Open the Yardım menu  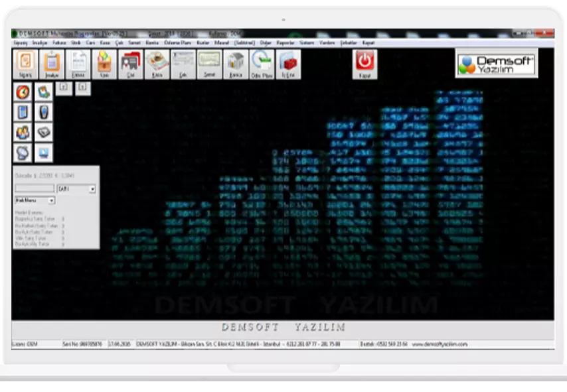point(327,42)
